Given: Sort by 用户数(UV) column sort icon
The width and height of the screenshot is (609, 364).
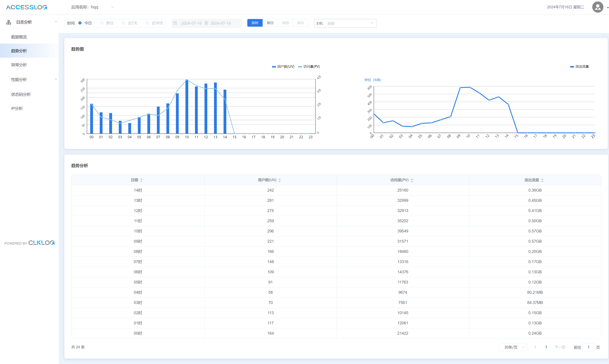Looking at the screenshot, I should (x=280, y=180).
